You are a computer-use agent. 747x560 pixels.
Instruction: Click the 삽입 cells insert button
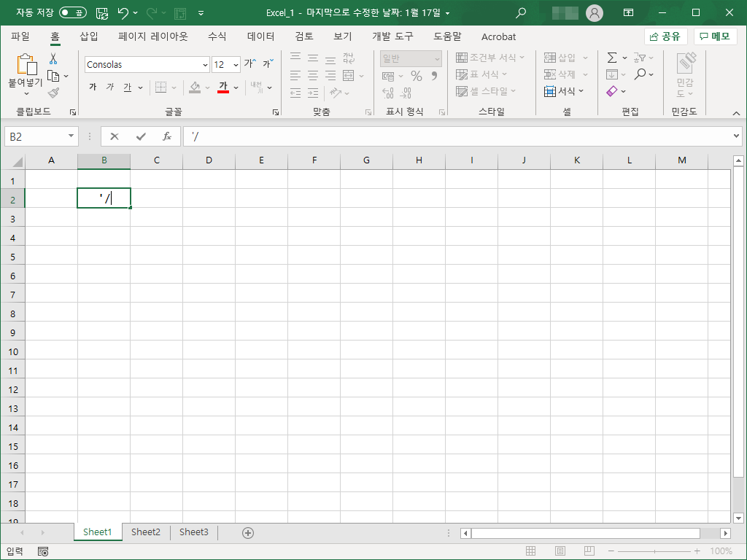[x=566, y=58]
